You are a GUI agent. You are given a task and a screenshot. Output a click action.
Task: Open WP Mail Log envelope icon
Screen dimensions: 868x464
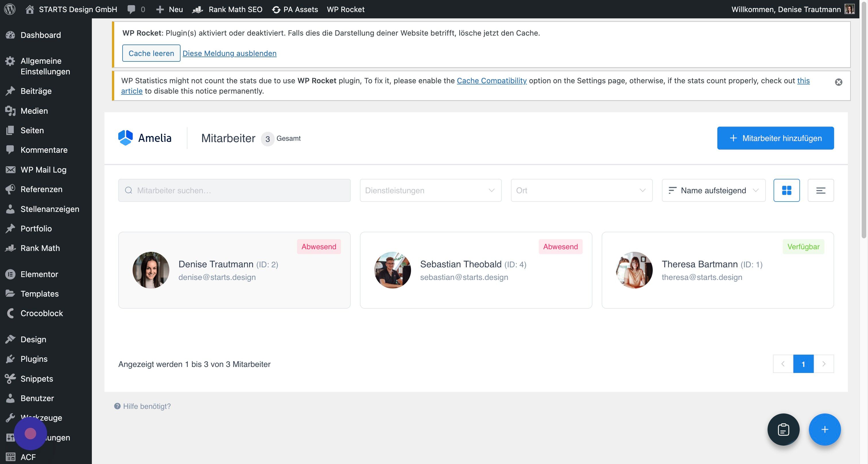tap(10, 169)
